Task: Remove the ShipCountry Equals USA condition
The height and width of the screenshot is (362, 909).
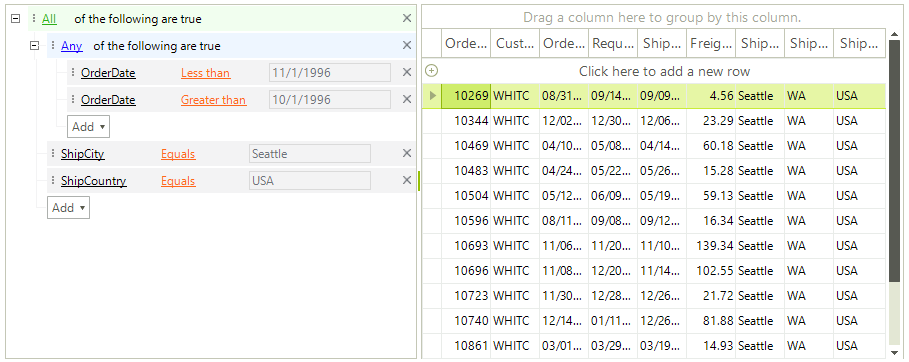Action: click(406, 180)
